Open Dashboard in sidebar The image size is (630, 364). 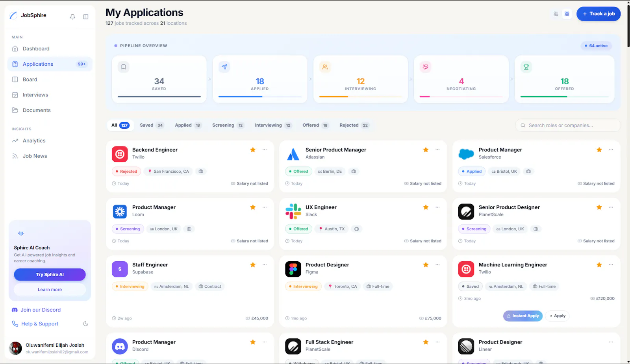tap(50, 49)
